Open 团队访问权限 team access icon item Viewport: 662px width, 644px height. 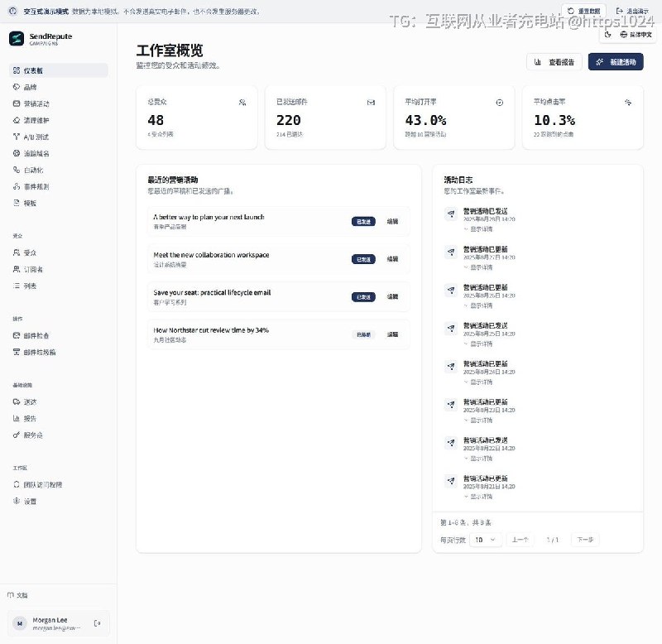[x=17, y=484]
